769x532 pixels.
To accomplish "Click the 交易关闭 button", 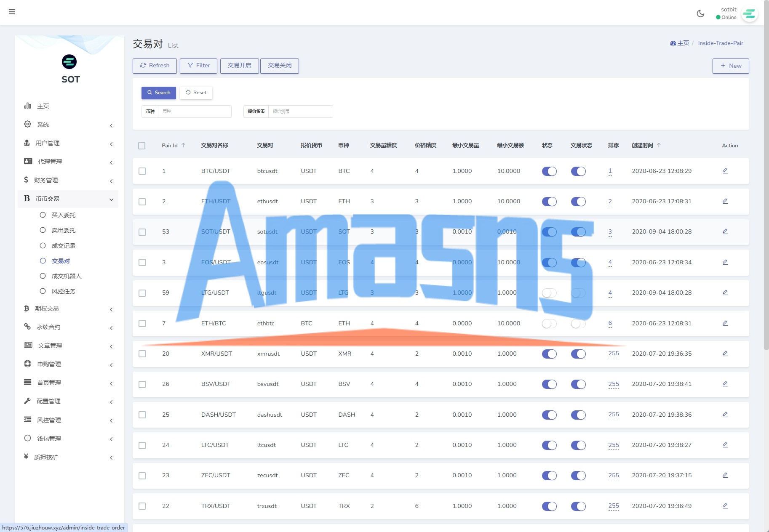I will (x=280, y=66).
